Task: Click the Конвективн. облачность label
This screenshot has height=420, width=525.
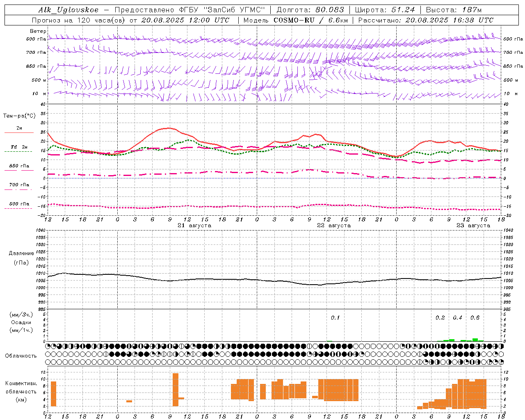Action: (21, 388)
